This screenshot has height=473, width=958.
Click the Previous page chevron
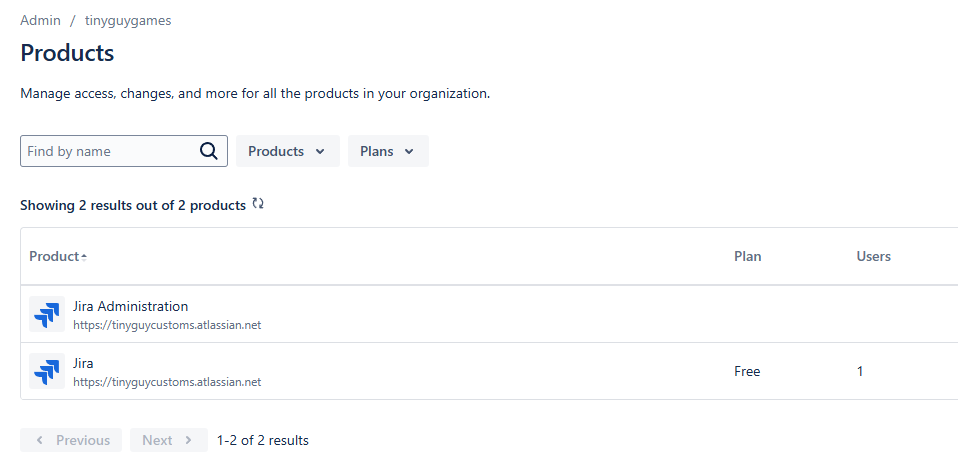[39, 440]
